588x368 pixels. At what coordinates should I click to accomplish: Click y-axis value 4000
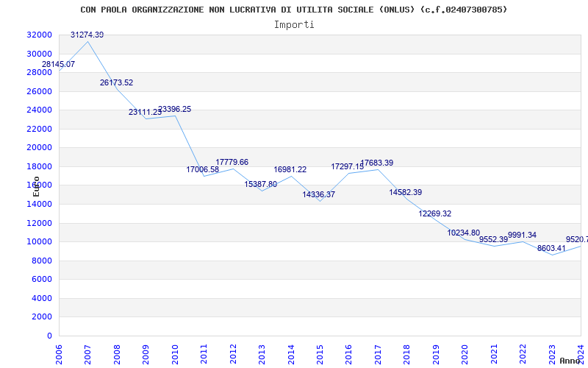41,298
